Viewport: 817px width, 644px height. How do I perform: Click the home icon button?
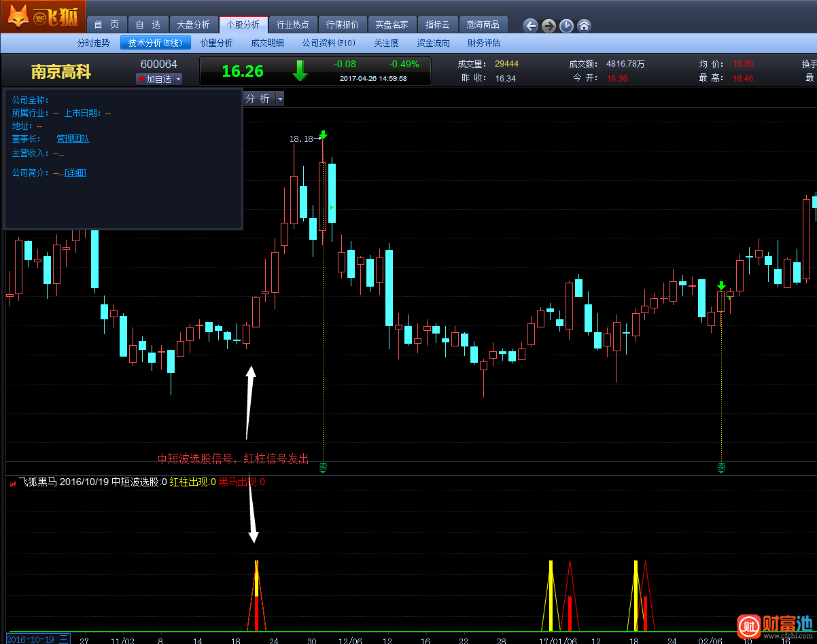[584, 26]
